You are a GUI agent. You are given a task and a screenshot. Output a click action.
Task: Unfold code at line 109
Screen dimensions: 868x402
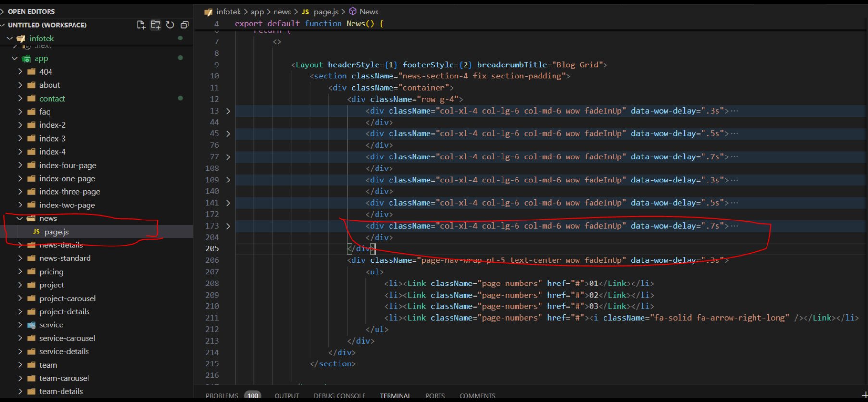228,180
